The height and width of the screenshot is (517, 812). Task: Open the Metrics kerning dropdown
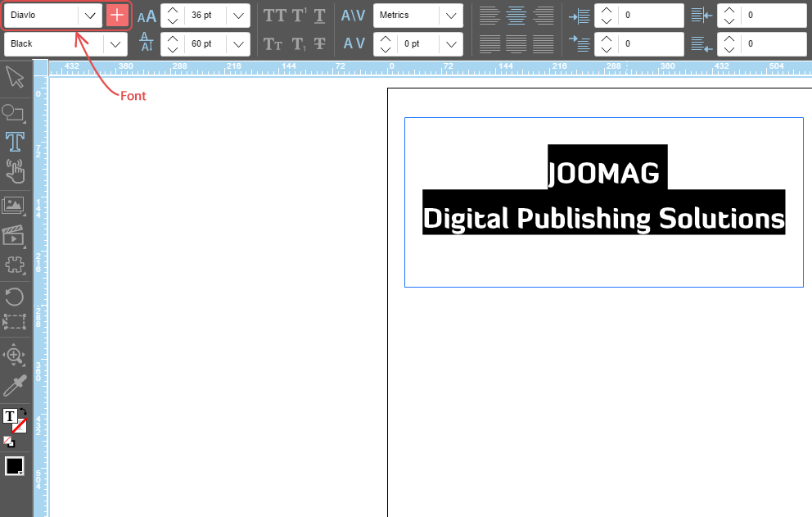[449, 16]
